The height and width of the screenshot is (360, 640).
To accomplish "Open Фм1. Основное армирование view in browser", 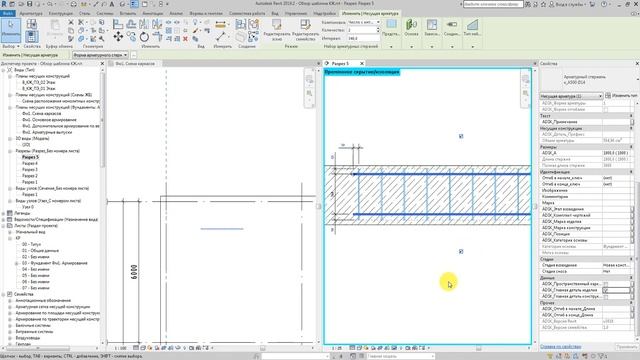I will 49,120.
